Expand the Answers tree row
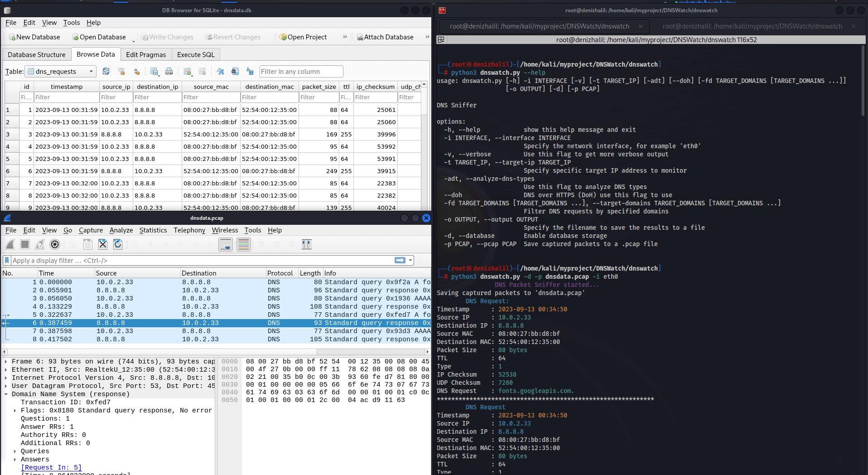This screenshot has width=868, height=475. click(x=15, y=460)
